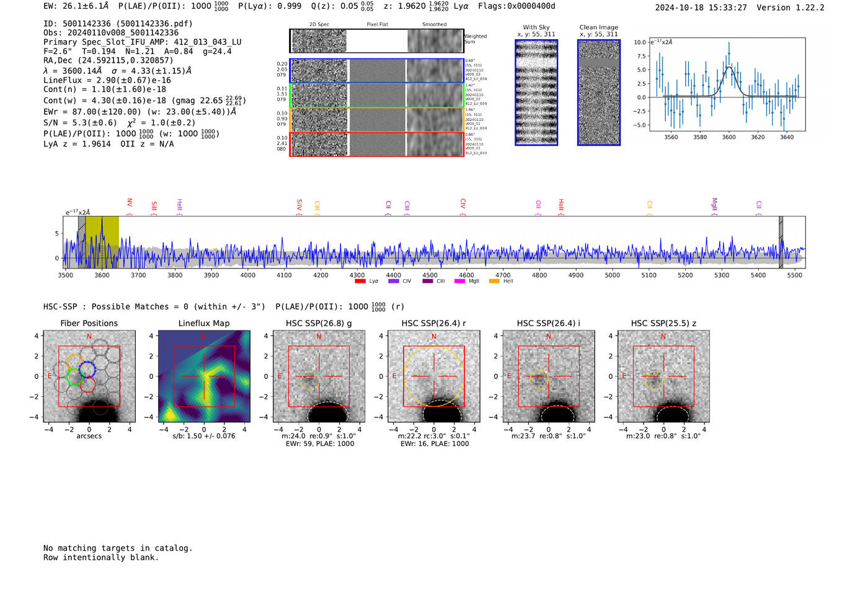Open the Clean Image panel
The width and height of the screenshot is (868, 591).
click(x=599, y=92)
